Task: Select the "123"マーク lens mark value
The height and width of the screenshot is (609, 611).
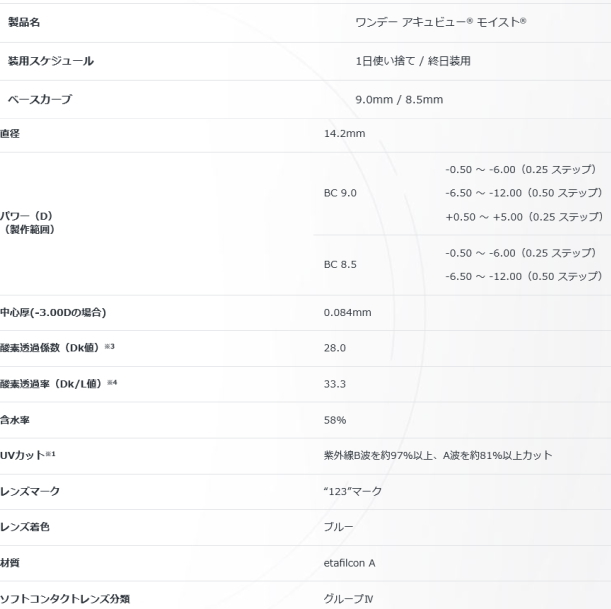Action: click(x=354, y=491)
